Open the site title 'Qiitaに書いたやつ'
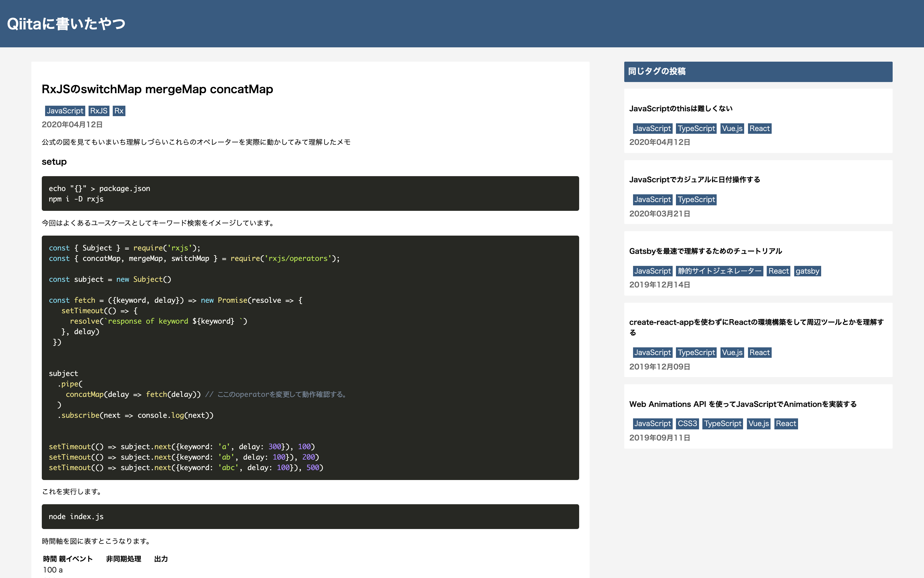Image resolution: width=924 pixels, height=578 pixels. pyautogui.click(x=66, y=24)
